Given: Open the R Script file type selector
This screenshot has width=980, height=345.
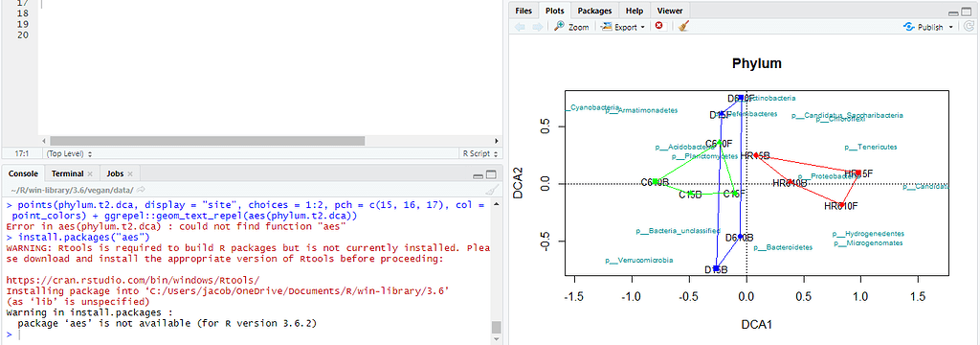Looking at the screenshot, I should coord(480,153).
